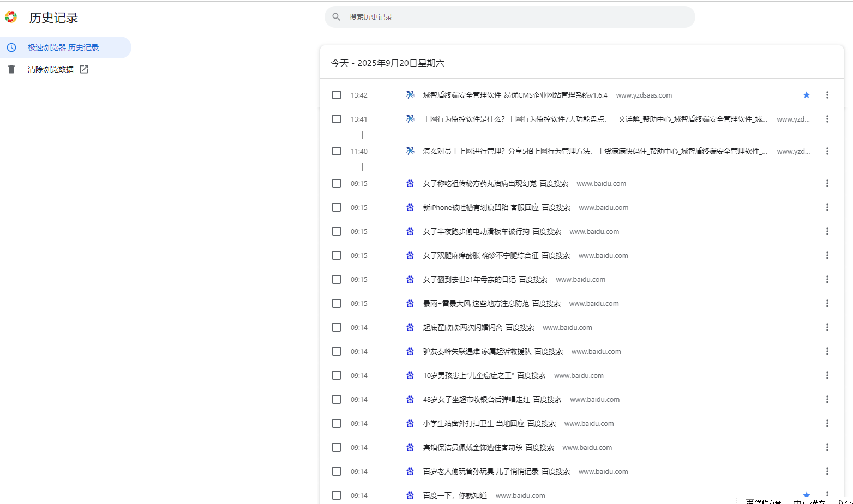Click the trash icon beside 清除浏览数据
This screenshot has width=853, height=504.
11,69
